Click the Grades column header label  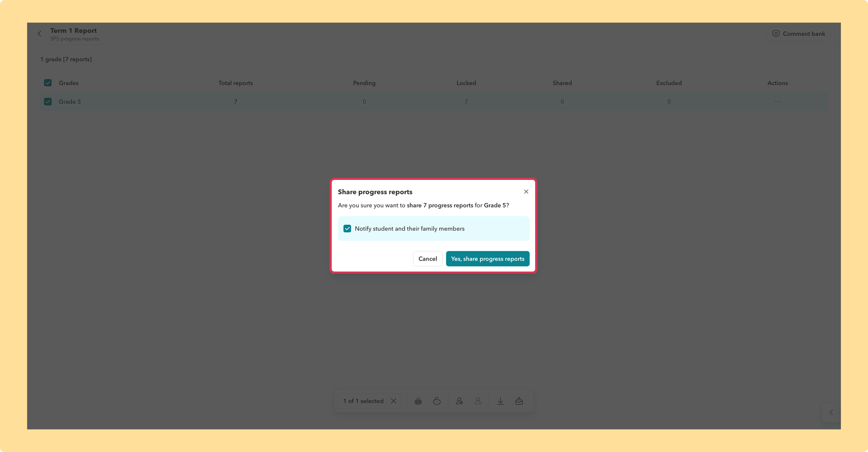[69, 83]
